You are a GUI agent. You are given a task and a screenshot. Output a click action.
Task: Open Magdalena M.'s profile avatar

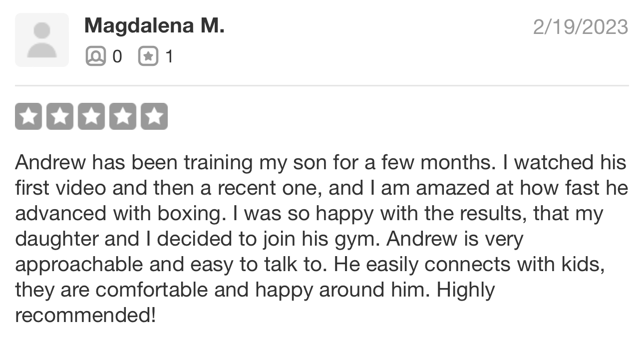[x=42, y=40]
